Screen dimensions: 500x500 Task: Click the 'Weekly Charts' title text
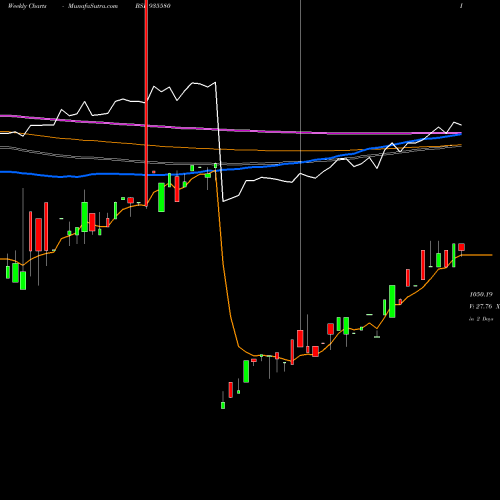click(27, 6)
